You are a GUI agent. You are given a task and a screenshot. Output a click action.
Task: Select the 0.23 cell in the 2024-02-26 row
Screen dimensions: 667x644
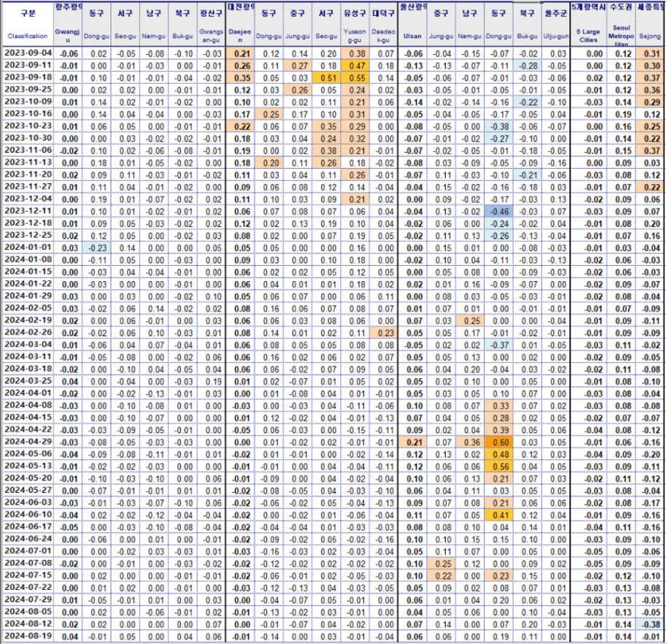click(383, 333)
